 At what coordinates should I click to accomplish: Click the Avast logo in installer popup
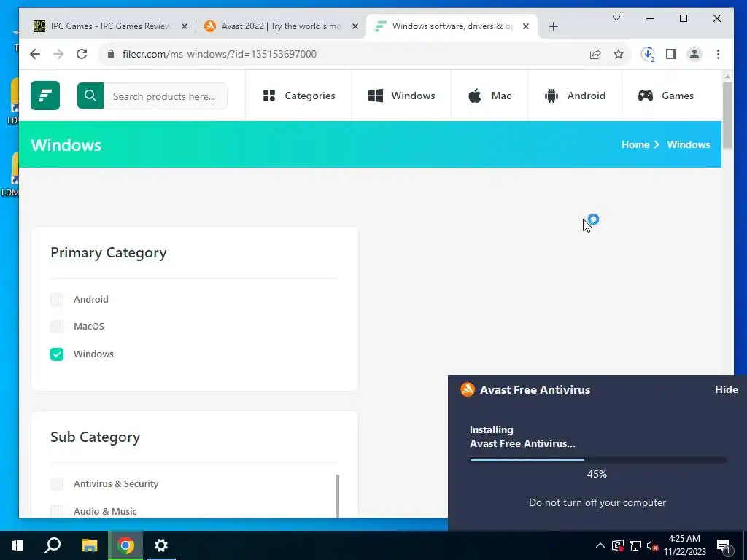point(468,389)
